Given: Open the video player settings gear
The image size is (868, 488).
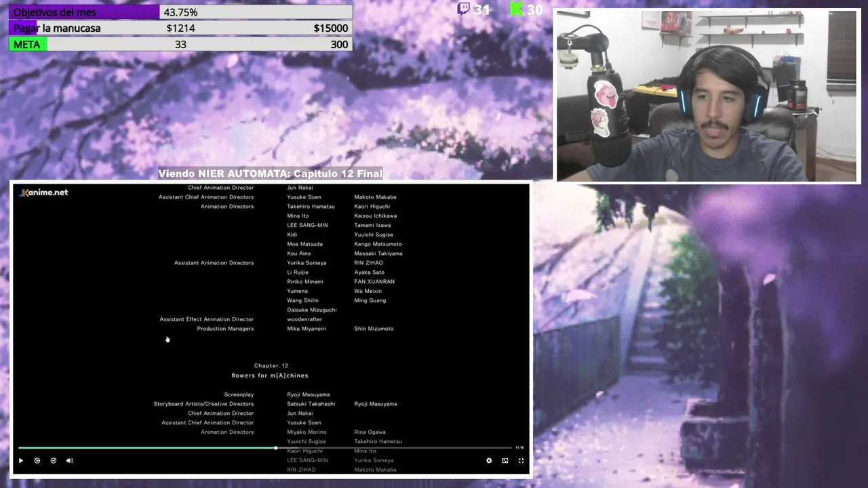Looking at the screenshot, I should 489,460.
